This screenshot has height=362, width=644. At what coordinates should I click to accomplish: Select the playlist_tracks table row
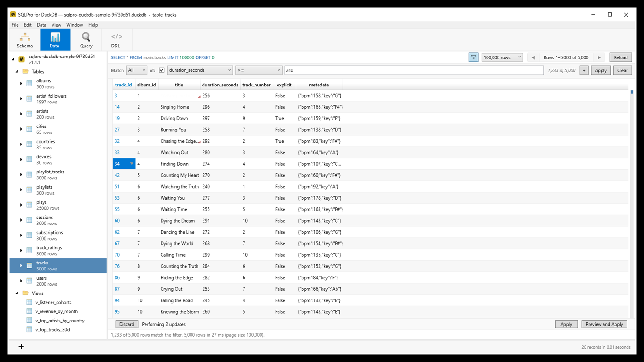tap(58, 175)
